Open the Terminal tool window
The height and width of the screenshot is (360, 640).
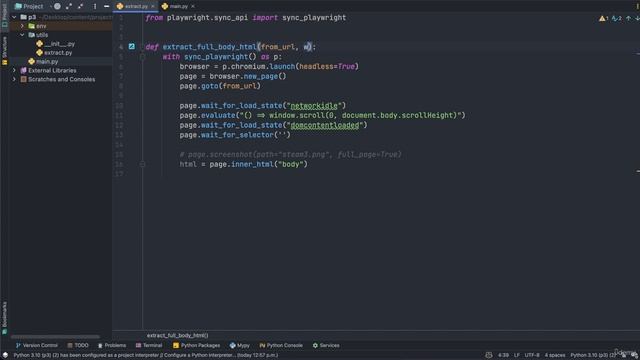pyautogui.click(x=149, y=345)
